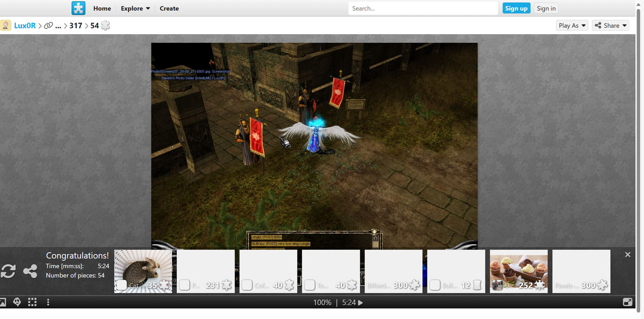This screenshot has height=319, width=644.
Task: Click the Sign up button
Action: (516, 9)
